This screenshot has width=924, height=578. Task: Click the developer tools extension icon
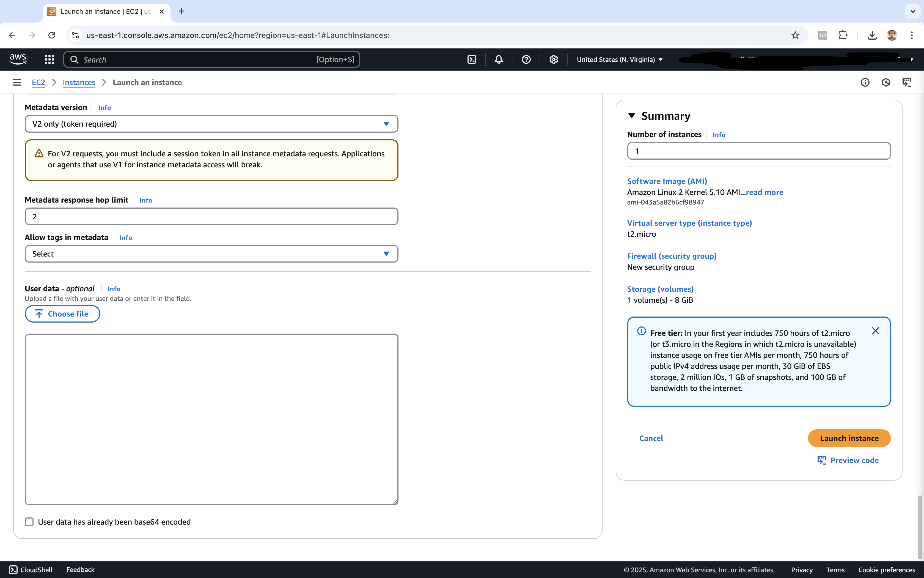coord(823,35)
